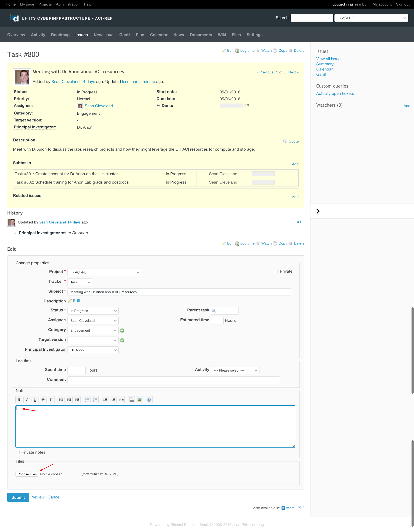Add new target version with green plus
The image size is (414, 532).
click(122, 340)
